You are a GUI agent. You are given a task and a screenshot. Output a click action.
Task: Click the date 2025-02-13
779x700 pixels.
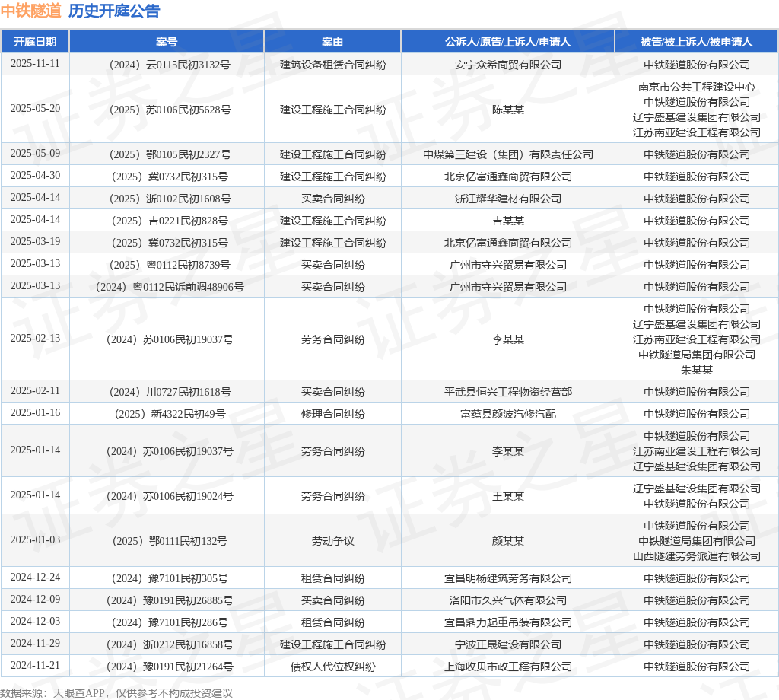pos(35,339)
